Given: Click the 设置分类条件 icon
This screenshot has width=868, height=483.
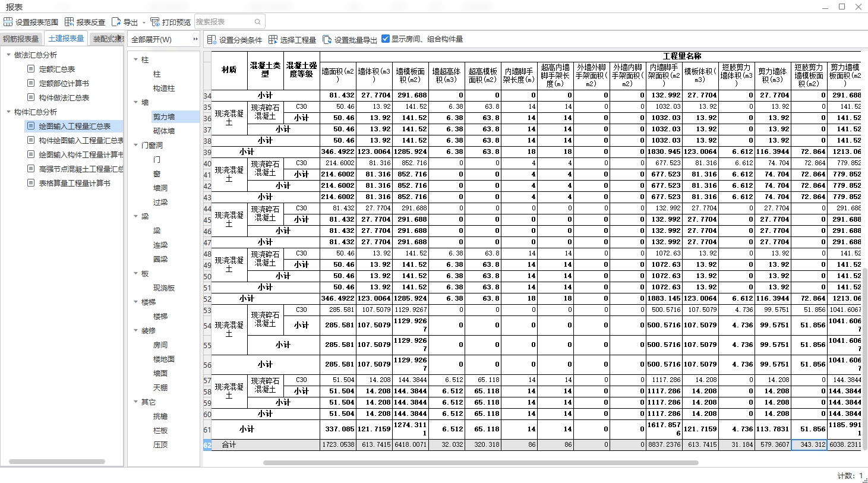Looking at the screenshot, I should [x=212, y=40].
